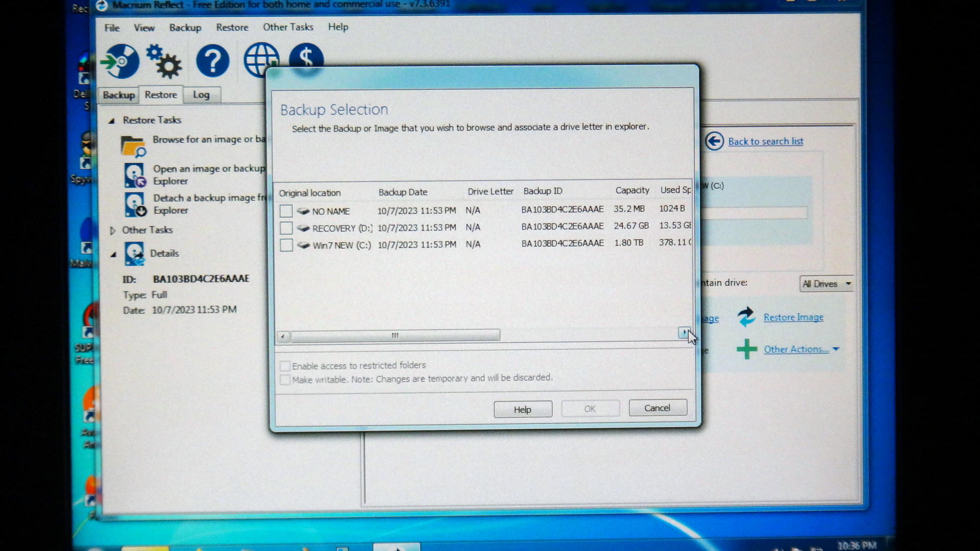Click the 35.2 MB capacity cell
Viewport: 980px width, 551px height.
(x=629, y=209)
